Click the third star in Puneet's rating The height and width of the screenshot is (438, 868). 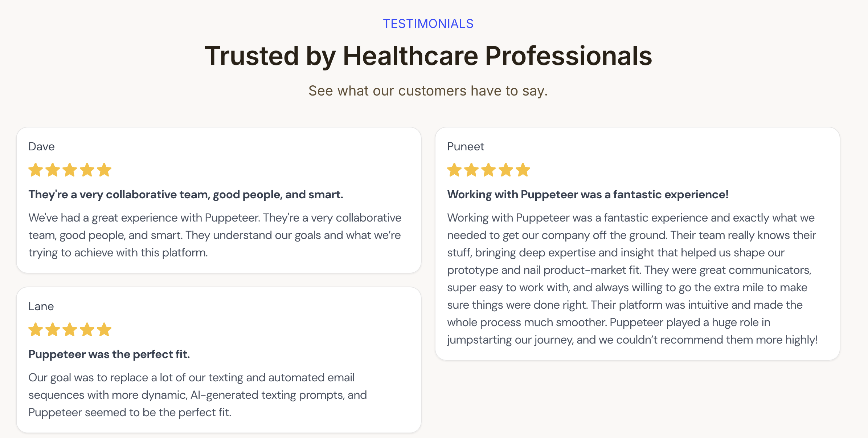[488, 170]
